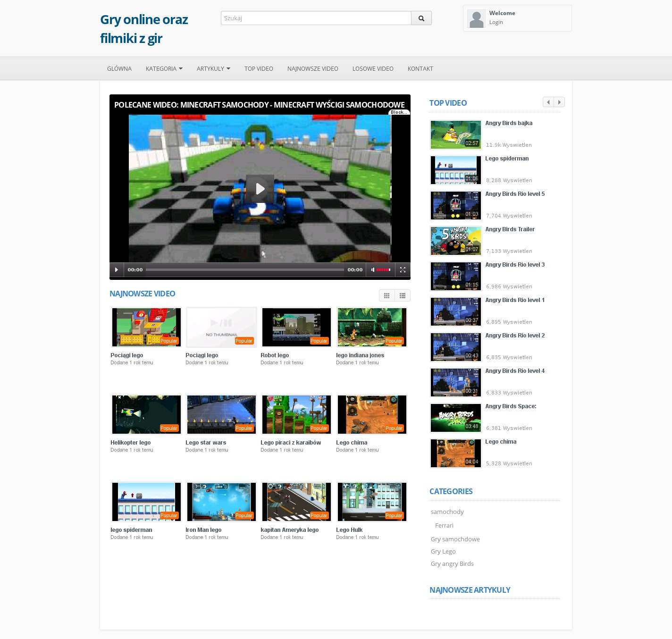Open the Gry Lego category
Viewport: 672px width, 639px height.
click(443, 551)
